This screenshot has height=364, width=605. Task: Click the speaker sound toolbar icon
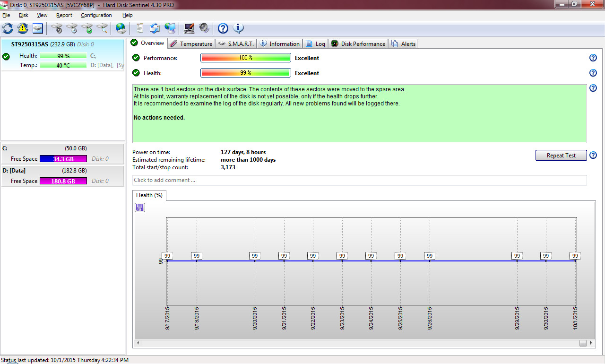(204, 28)
